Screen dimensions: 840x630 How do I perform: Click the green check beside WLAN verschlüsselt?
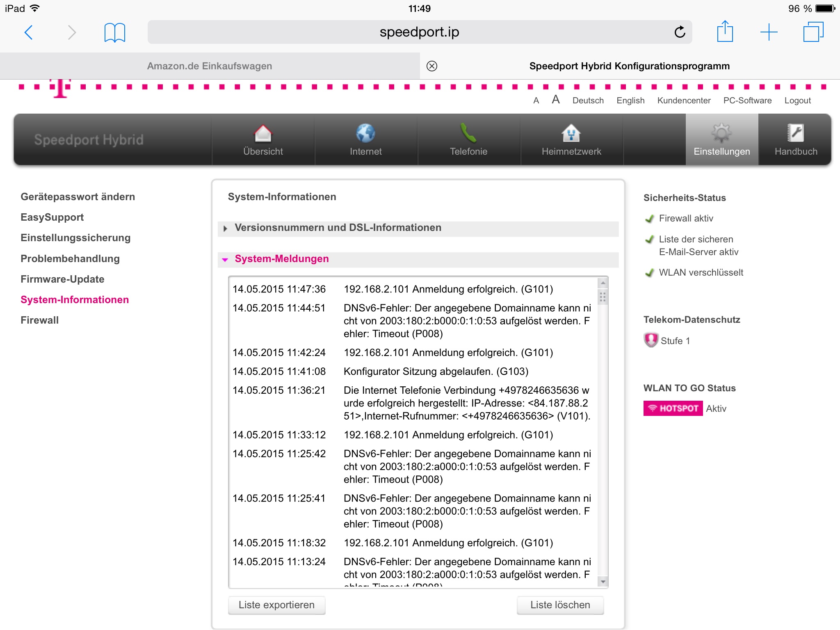650,273
